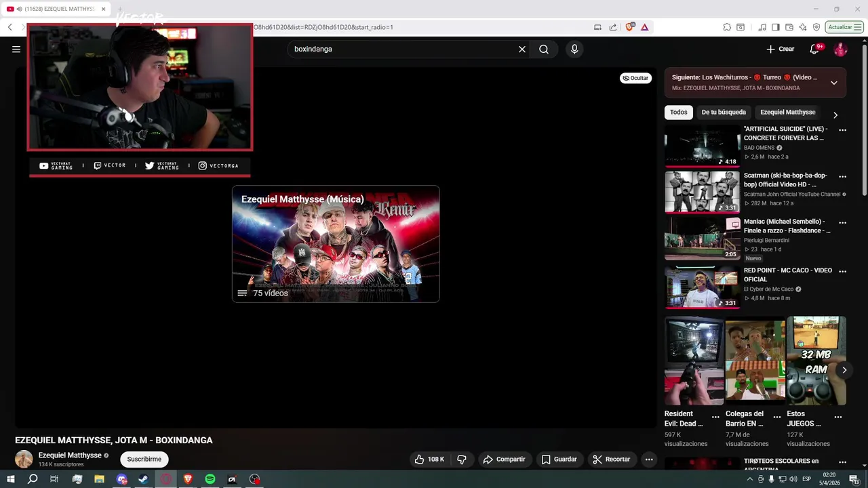Screen dimensions: 868x488
Task: Open the Ezequiel Matthysse channel name
Action: coord(70,455)
